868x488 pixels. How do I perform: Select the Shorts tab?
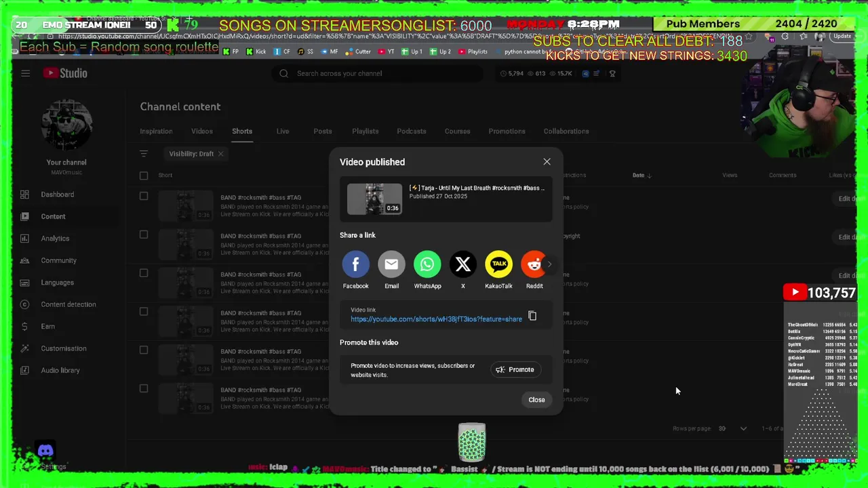coord(242,131)
